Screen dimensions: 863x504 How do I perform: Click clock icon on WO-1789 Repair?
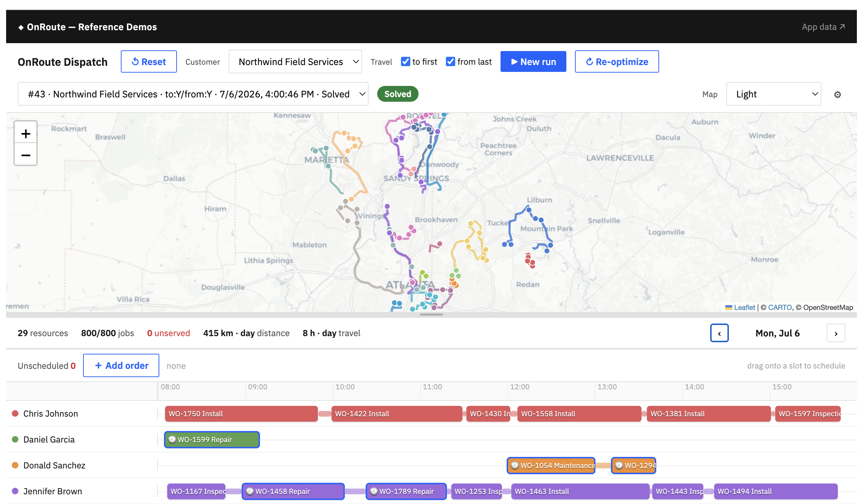tap(374, 491)
